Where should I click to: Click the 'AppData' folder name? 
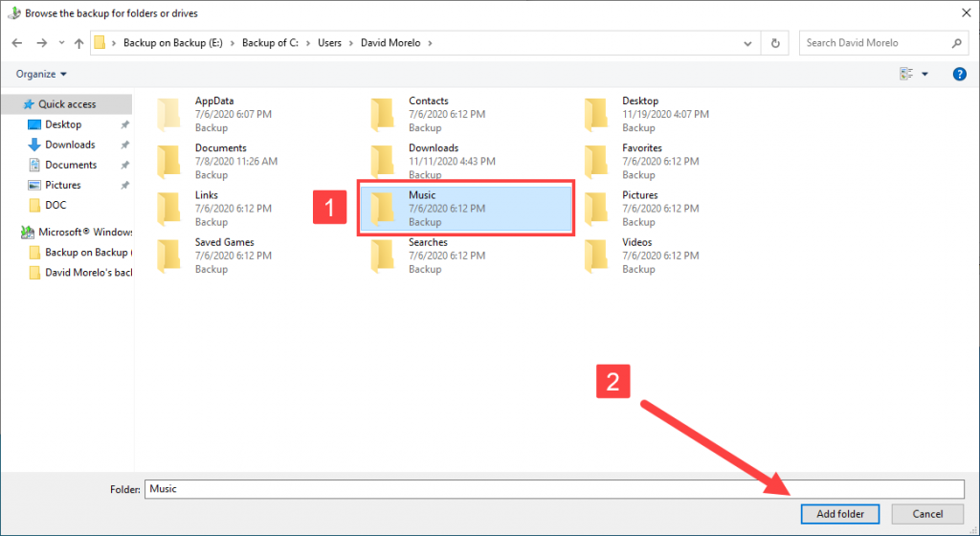(x=214, y=100)
